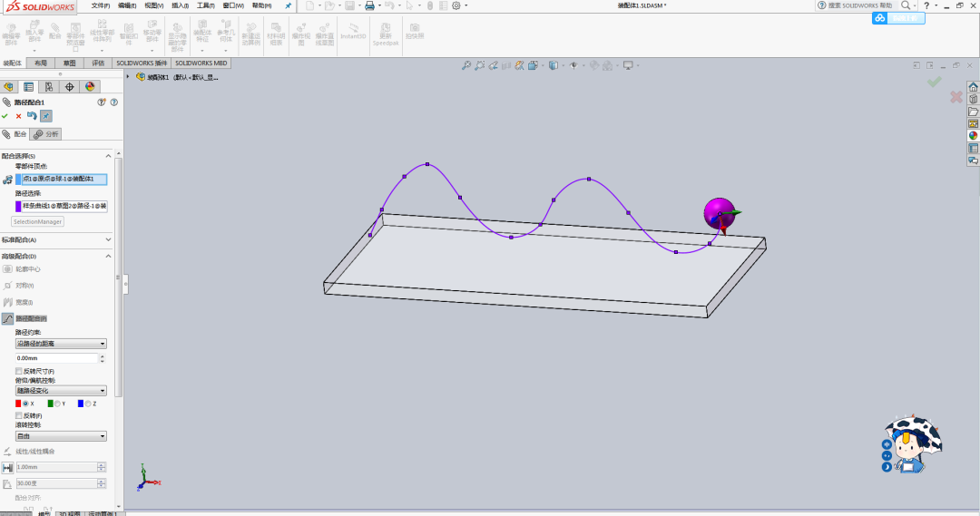Click the viewport red X to cancel
The image size is (980, 516).
956,97
